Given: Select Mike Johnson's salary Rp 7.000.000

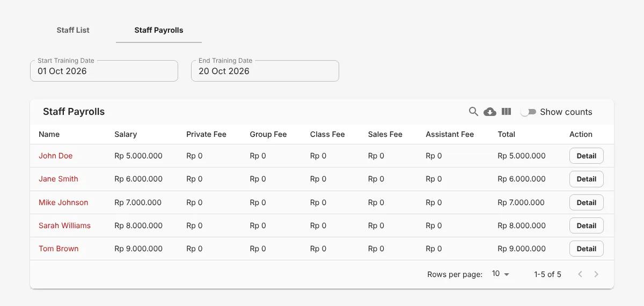Looking at the screenshot, I should pos(138,202).
